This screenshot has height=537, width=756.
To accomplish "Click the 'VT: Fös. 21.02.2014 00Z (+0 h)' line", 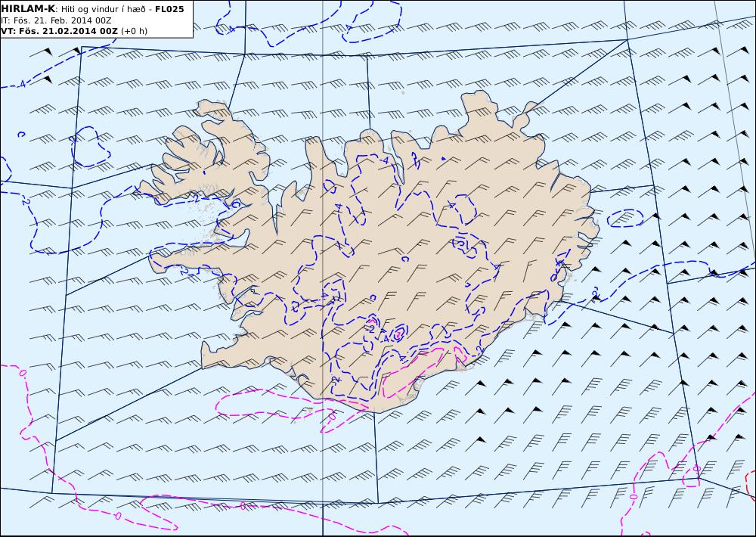I will pyautogui.click(x=74, y=31).
